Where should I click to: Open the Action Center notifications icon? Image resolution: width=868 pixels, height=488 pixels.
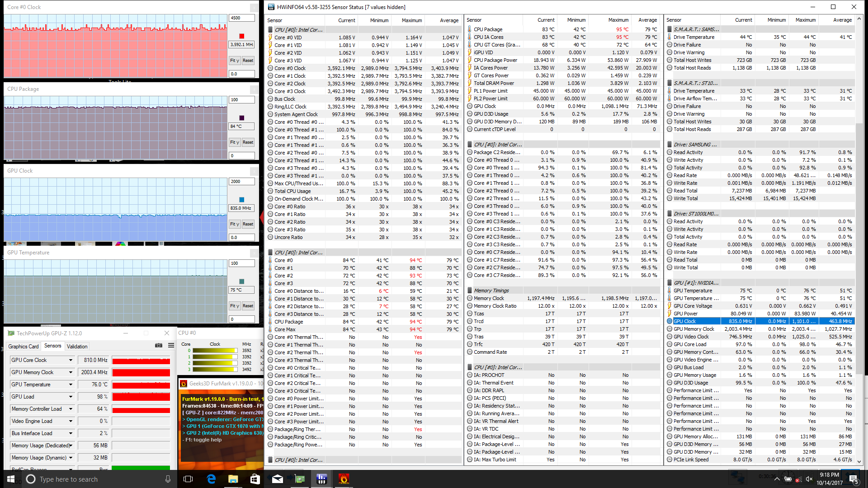tap(853, 479)
